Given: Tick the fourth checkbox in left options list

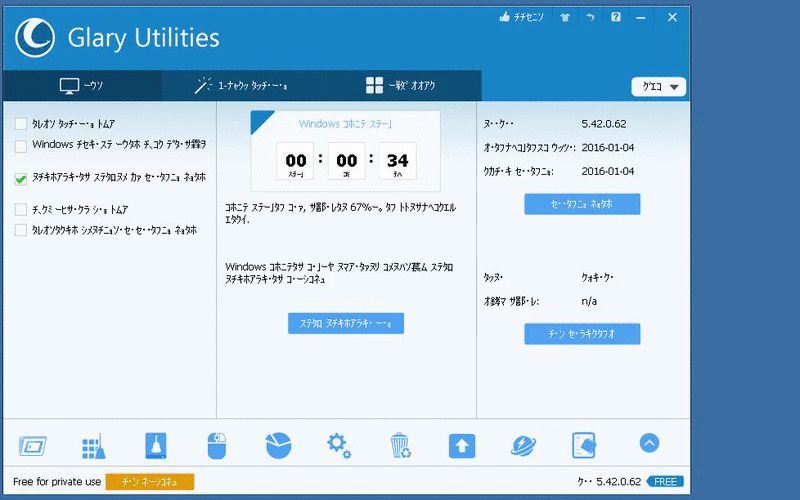Looking at the screenshot, I should [x=21, y=210].
